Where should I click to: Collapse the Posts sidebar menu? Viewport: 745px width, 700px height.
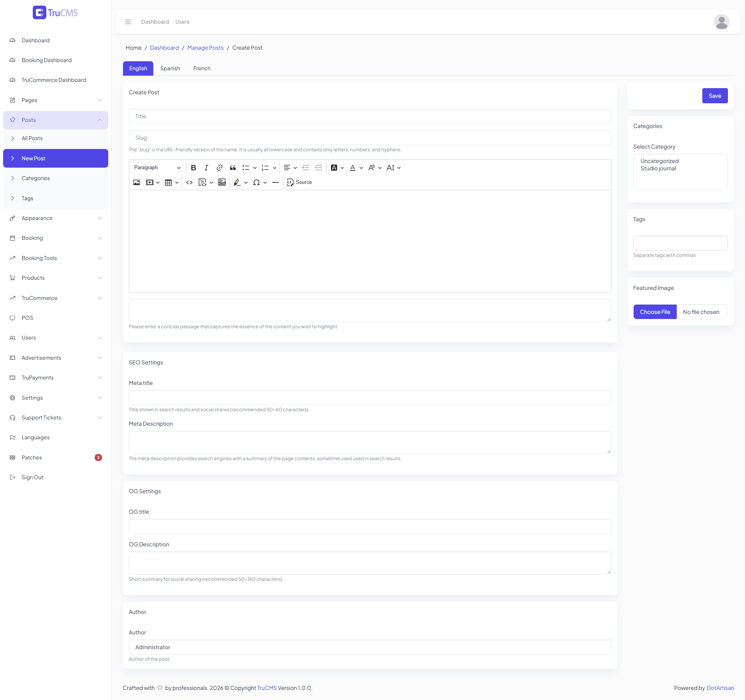click(x=55, y=120)
